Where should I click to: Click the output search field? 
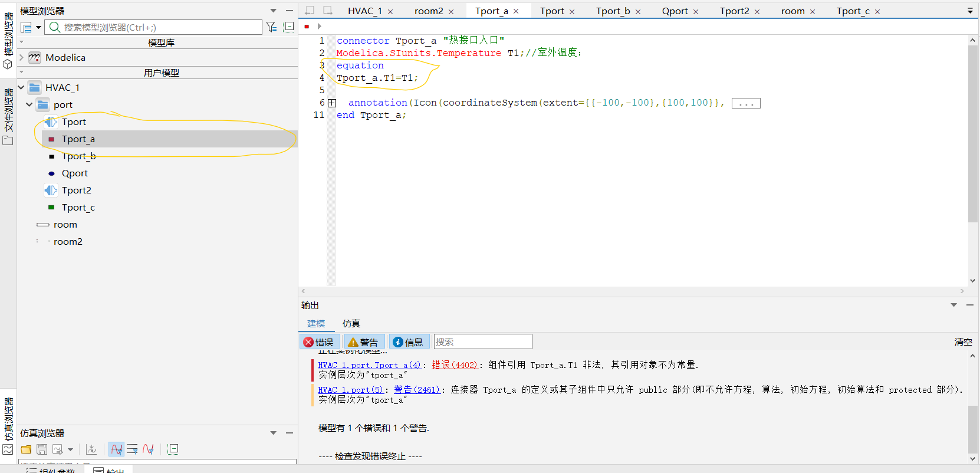point(483,341)
